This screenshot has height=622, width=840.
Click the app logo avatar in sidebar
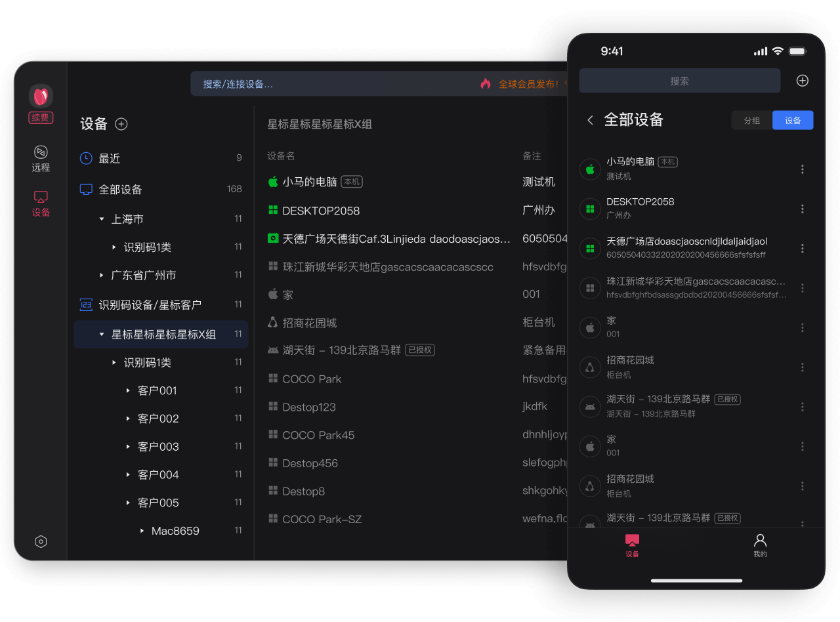[41, 96]
